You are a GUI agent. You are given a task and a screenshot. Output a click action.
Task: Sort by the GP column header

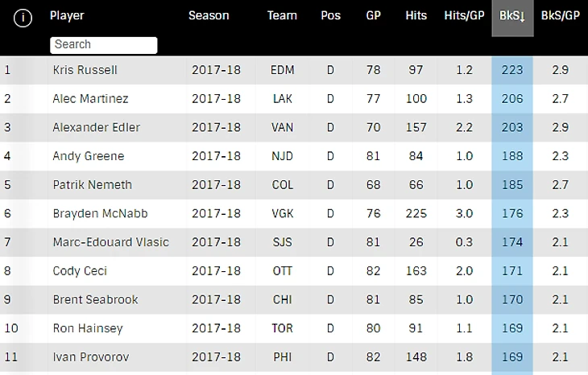[x=373, y=15]
